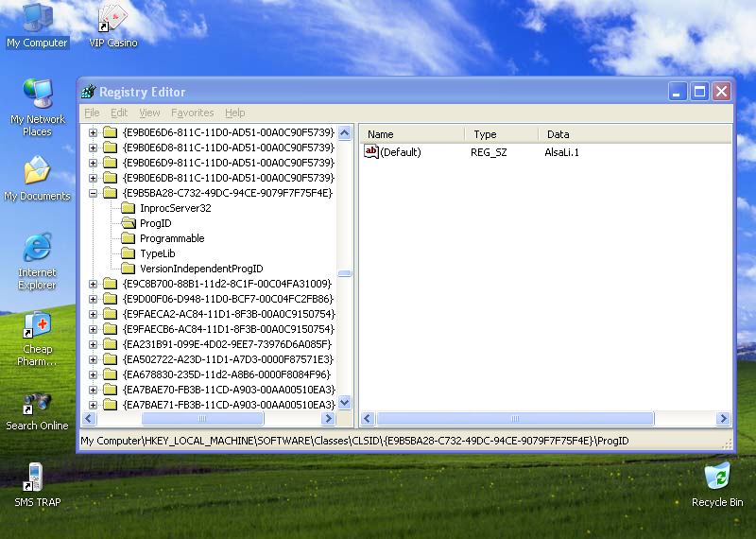Click the tree pane scroll down arrow
This screenshot has width=756, height=539.
click(x=345, y=402)
